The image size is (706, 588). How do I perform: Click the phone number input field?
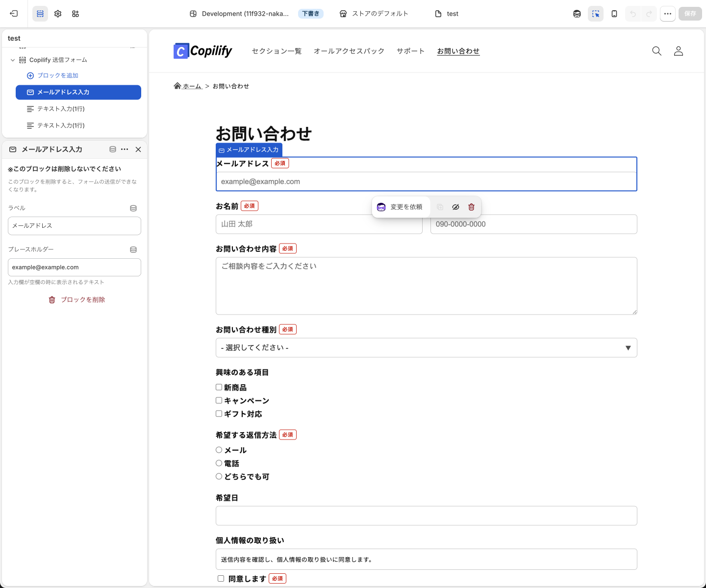click(x=534, y=224)
